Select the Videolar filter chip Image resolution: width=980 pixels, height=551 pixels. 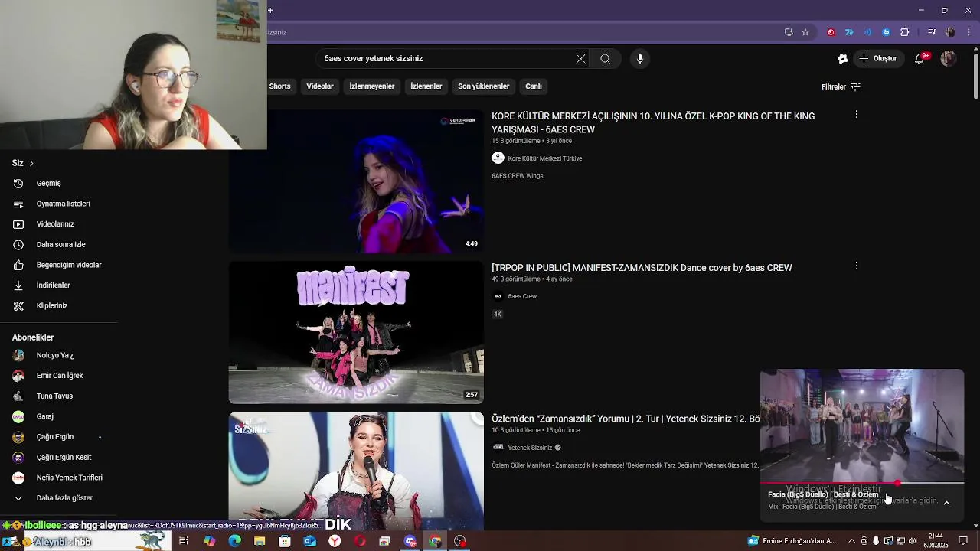(320, 86)
